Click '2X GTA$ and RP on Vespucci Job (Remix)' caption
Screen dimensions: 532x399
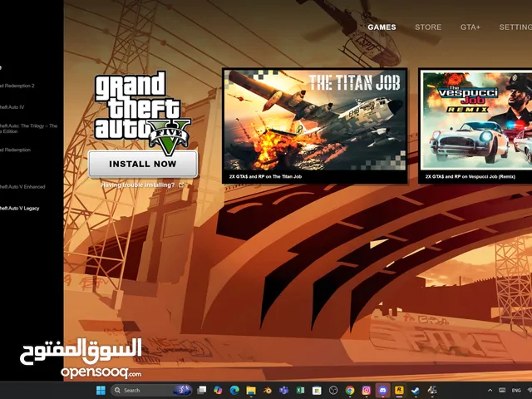click(470, 176)
